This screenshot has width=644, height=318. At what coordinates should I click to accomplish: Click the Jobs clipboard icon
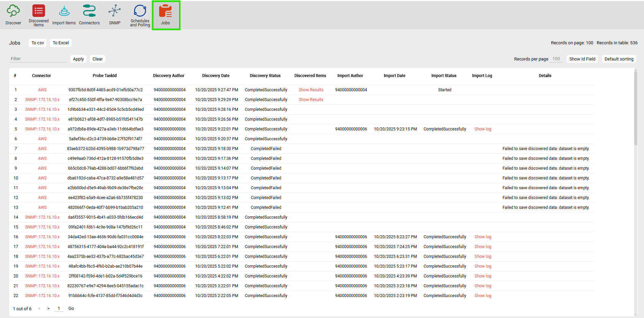(x=166, y=11)
